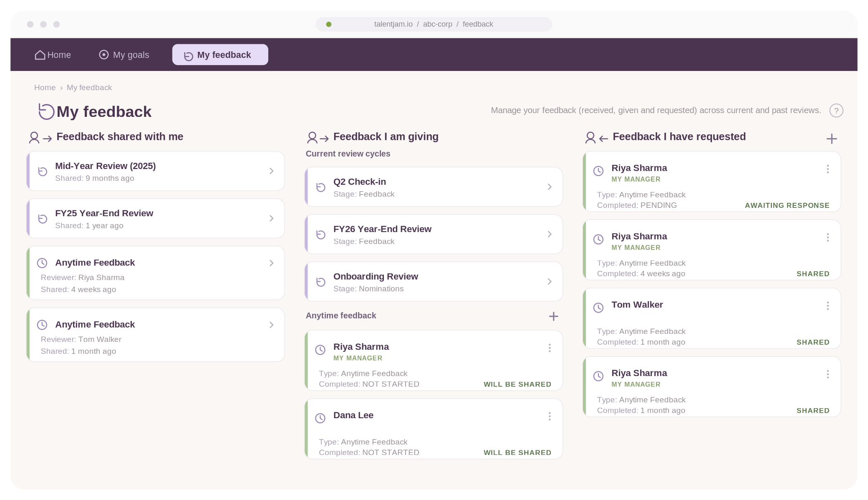Open options for last Riya Sharma request card
Viewport: 868px width, 500px height.
pos(828,374)
